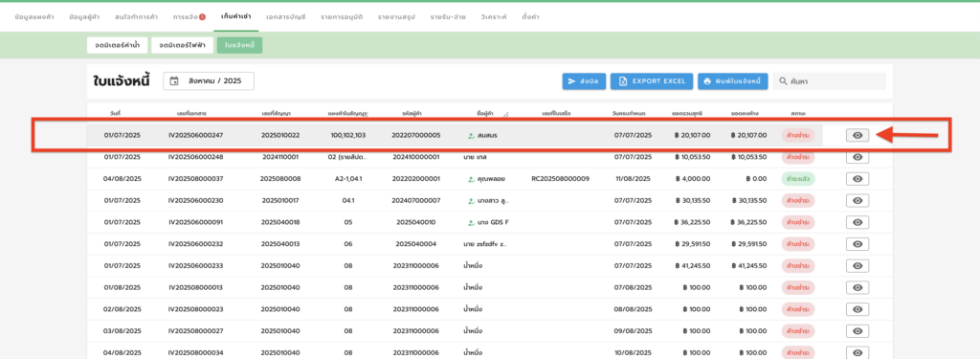The width and height of the screenshot is (980, 359).
Task: Select the green ใบแจ้งหนี้ sub-tab button
Action: (x=239, y=46)
